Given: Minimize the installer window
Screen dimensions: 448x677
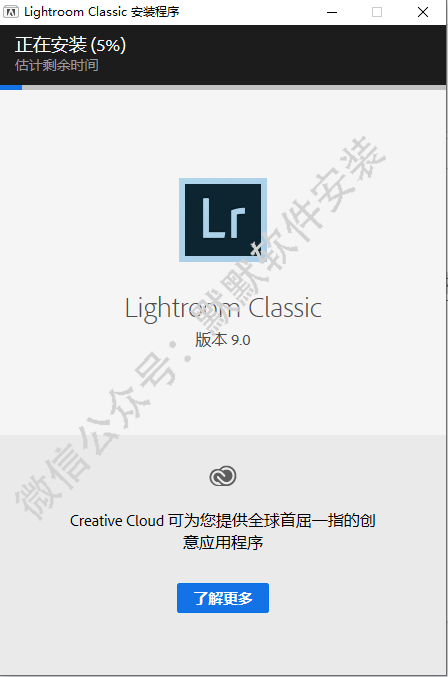Looking at the screenshot, I should [331, 12].
